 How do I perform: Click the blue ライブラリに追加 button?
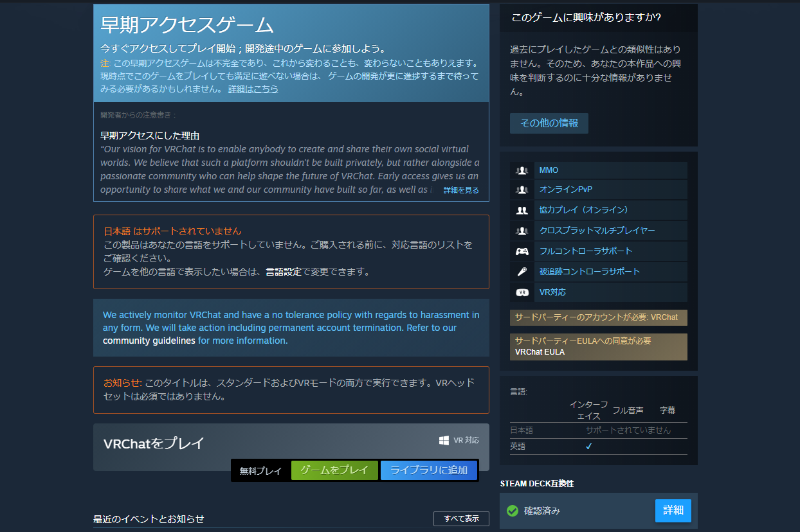[x=429, y=470]
